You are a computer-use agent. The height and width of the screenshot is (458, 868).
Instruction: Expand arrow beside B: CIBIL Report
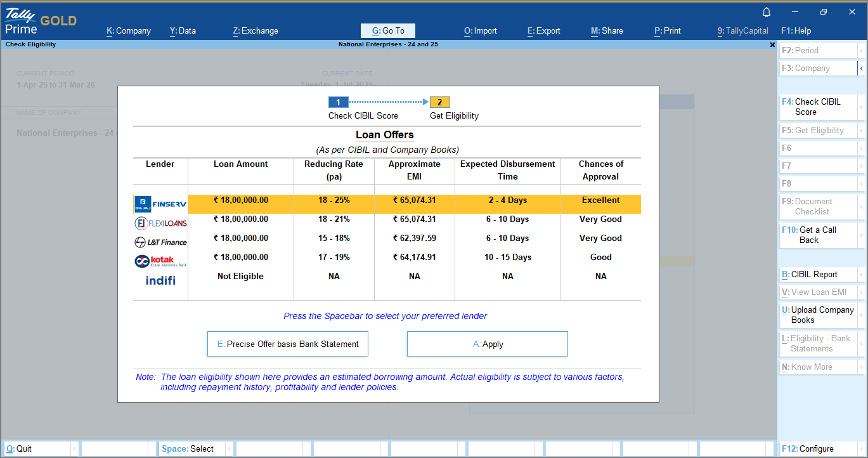[862, 274]
